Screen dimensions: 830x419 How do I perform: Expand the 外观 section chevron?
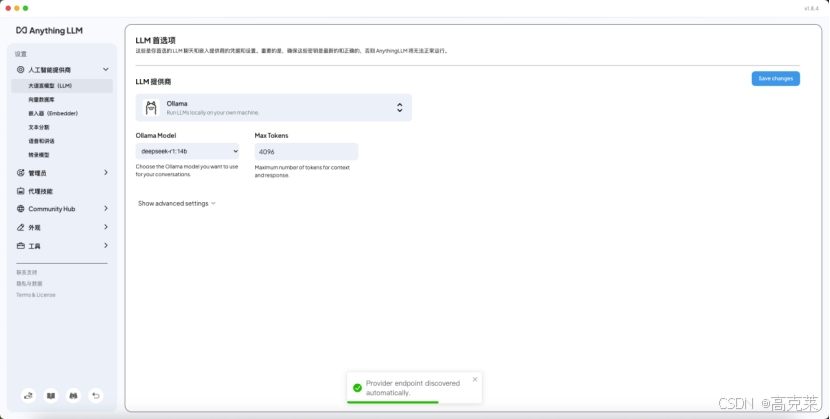106,227
